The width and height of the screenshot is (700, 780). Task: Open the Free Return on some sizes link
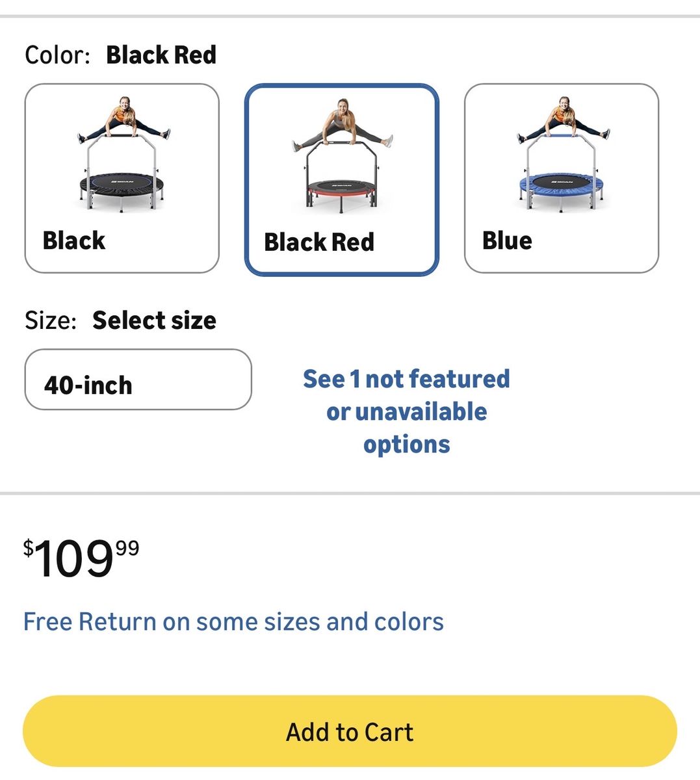[x=233, y=621]
